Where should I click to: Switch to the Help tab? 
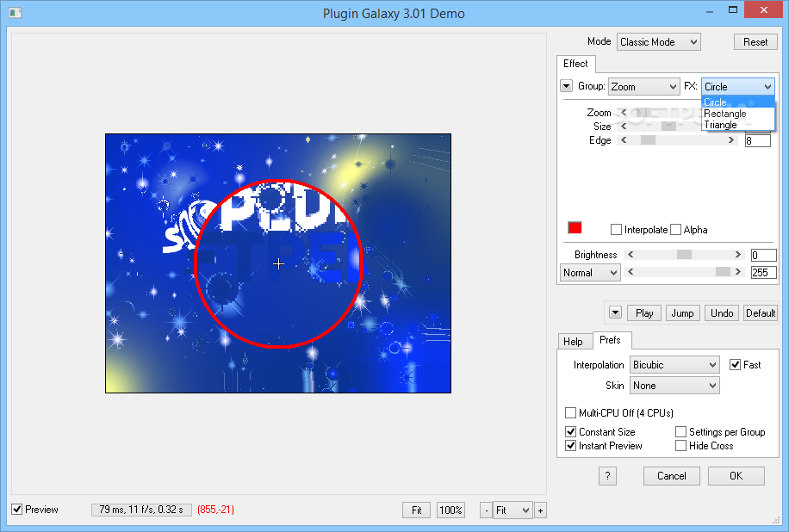click(573, 341)
